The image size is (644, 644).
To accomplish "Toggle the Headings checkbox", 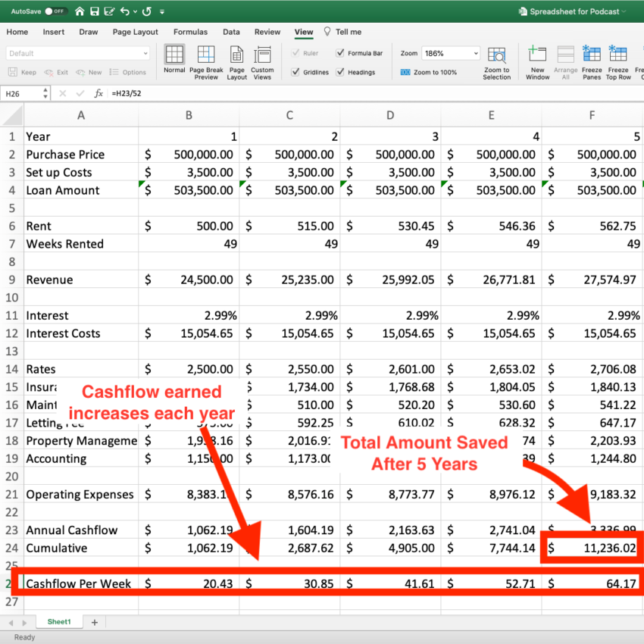I will [x=340, y=72].
